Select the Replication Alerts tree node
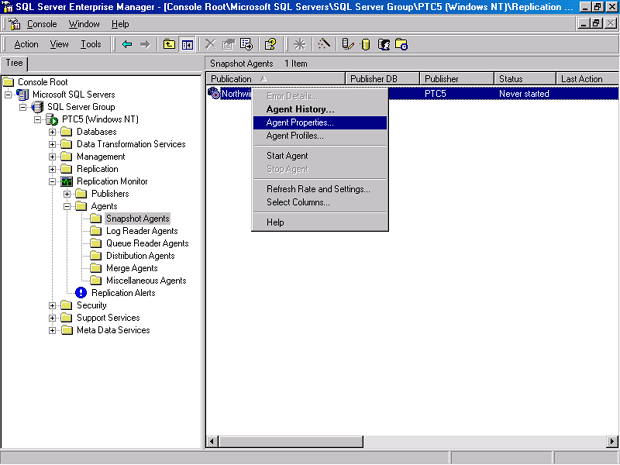Screen dimensions: 620x465 coord(124,293)
